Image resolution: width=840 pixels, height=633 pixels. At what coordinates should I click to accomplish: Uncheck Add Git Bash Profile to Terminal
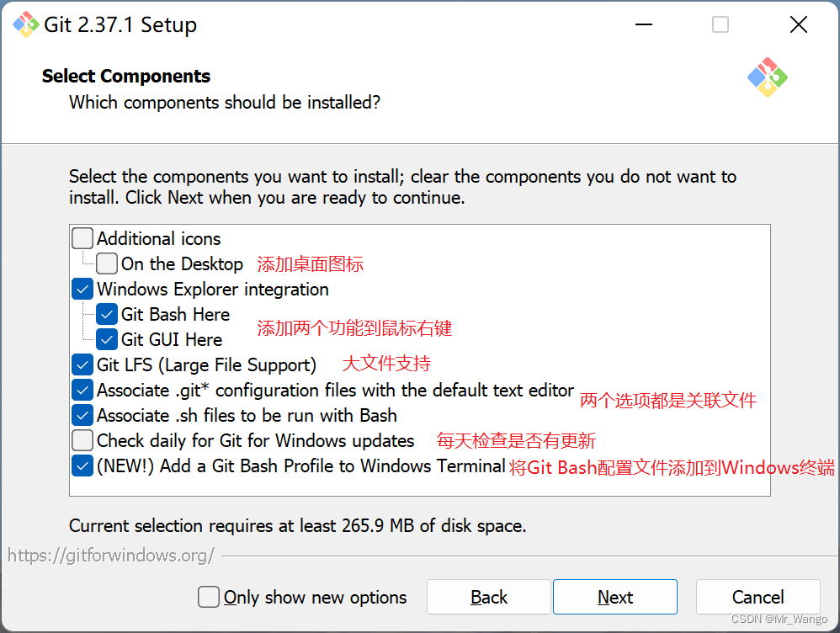coord(82,465)
